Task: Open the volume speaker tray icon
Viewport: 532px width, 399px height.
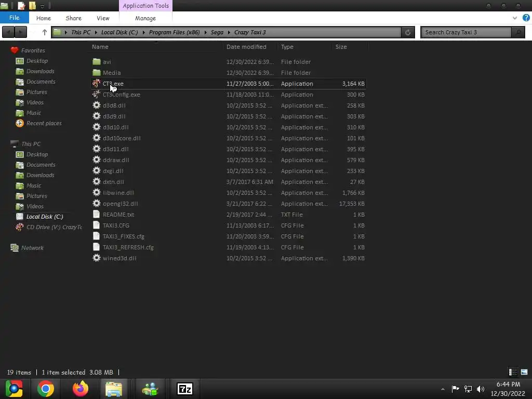Action: tap(481, 389)
